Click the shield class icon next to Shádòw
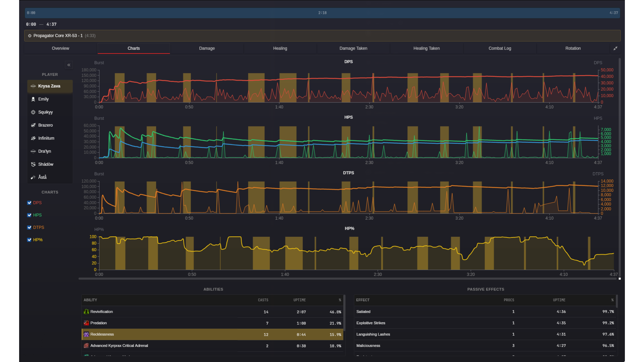This screenshot has height=362, width=644. [33, 164]
